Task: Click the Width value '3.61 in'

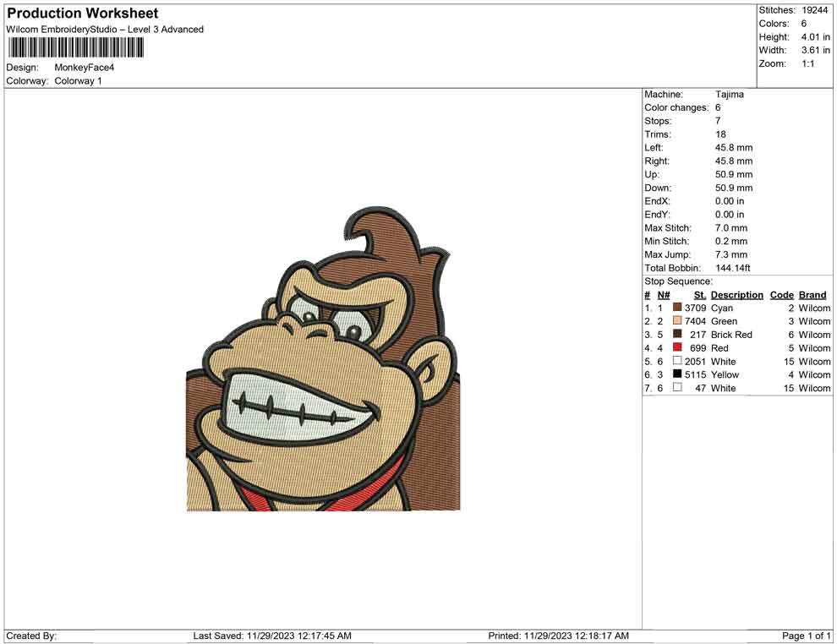Action: pyautogui.click(x=815, y=50)
